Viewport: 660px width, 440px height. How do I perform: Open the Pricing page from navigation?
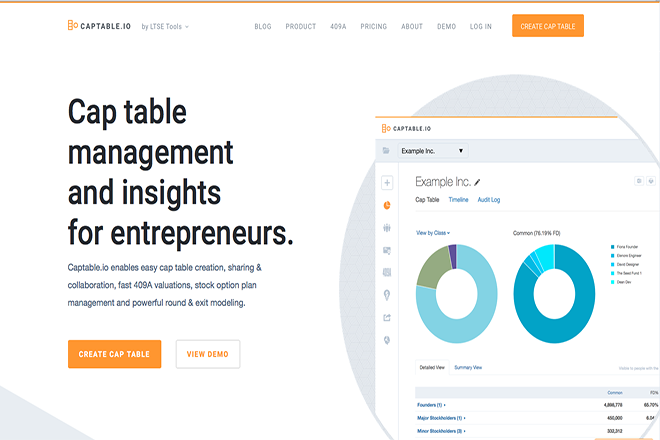tap(373, 26)
